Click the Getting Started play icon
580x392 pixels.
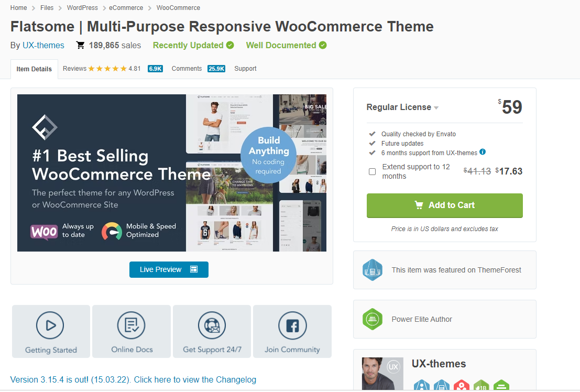[50, 325]
